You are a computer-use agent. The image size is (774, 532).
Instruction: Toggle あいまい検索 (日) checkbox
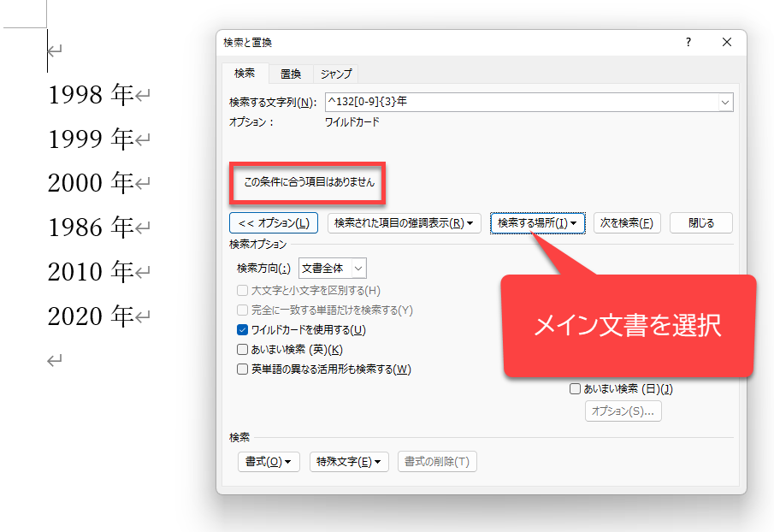pos(576,389)
